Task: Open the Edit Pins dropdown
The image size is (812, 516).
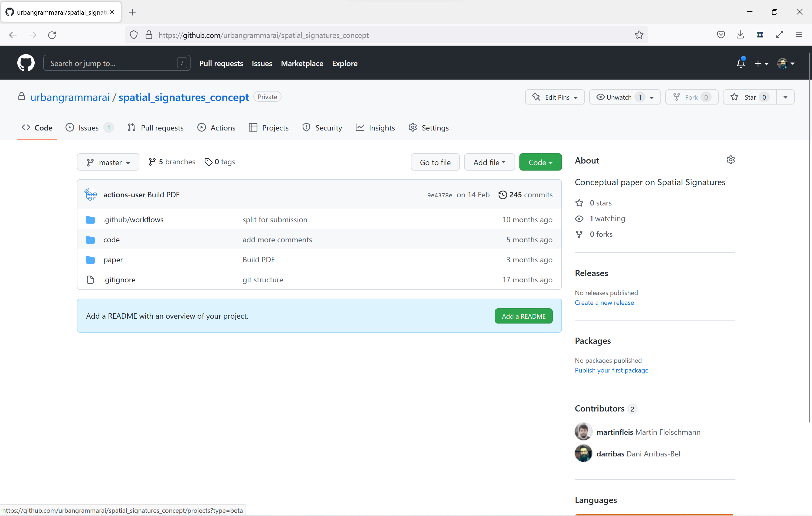Action: (555, 97)
